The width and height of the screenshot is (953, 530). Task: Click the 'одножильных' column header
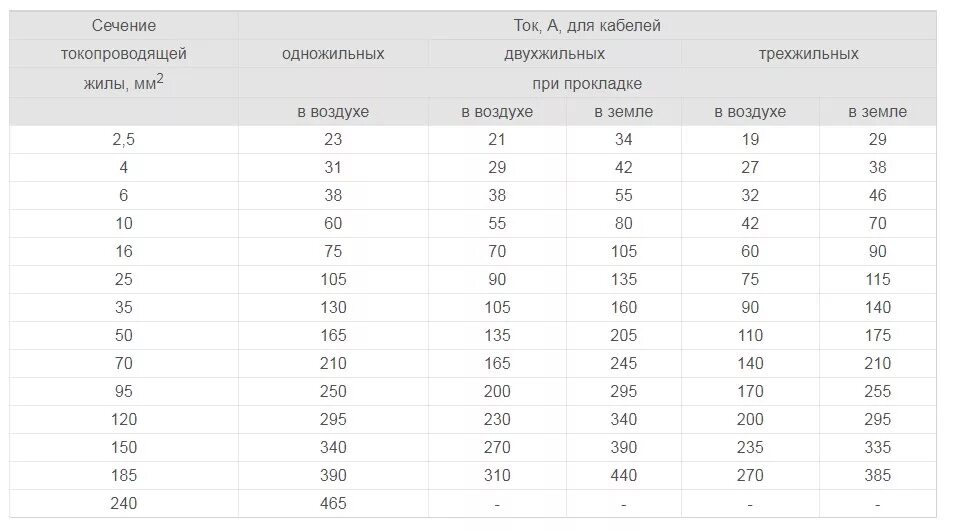click(x=333, y=53)
